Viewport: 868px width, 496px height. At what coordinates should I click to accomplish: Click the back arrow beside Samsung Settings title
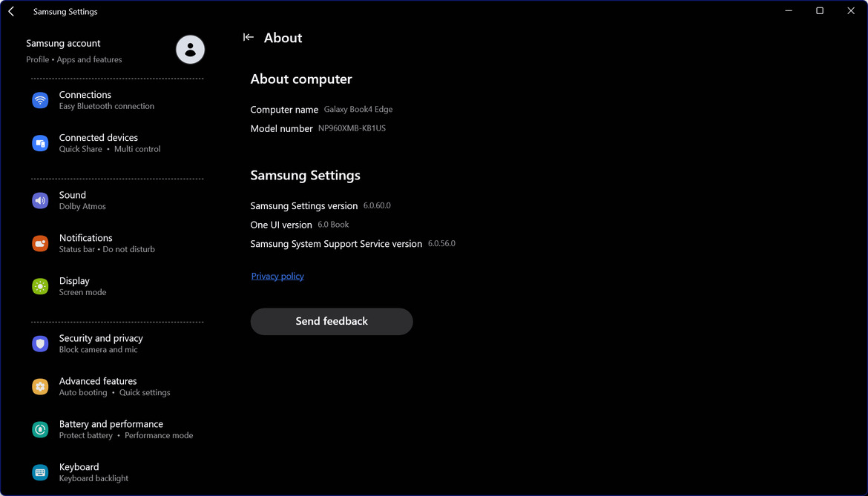coord(11,11)
